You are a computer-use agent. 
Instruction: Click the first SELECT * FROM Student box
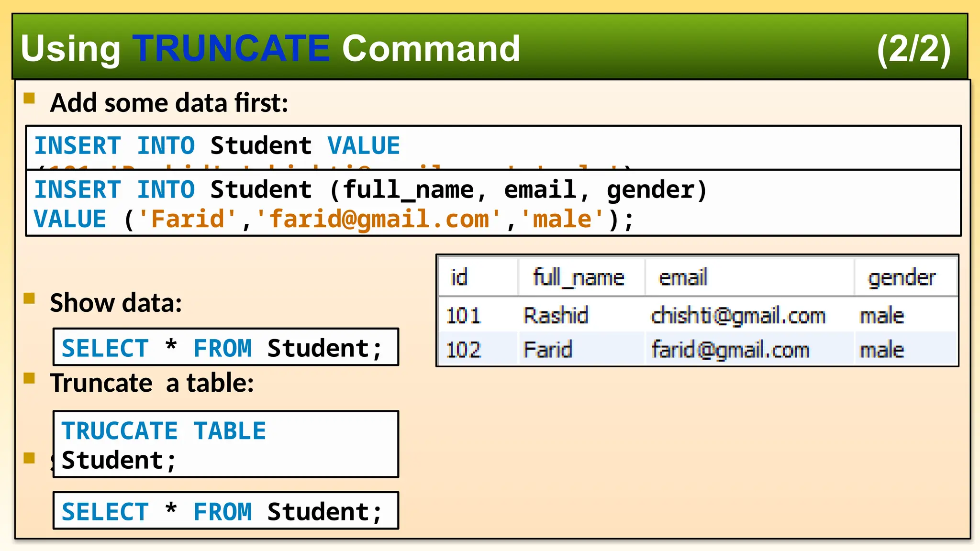[225, 347]
